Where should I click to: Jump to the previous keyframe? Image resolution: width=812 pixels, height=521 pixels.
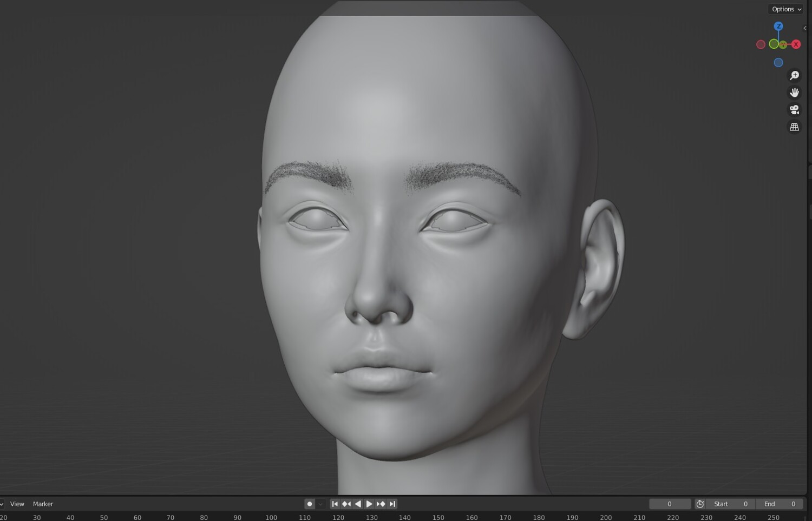346,504
